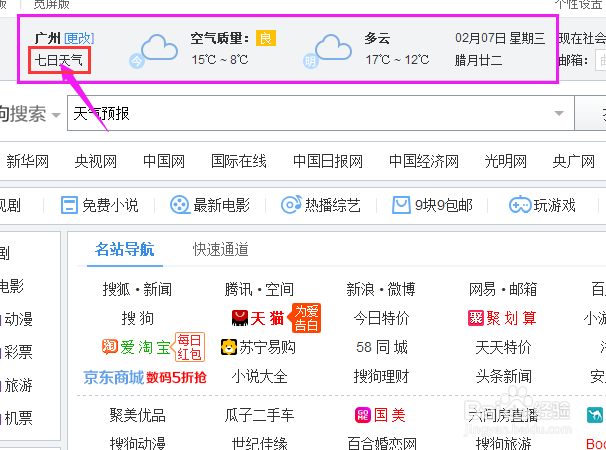The height and width of the screenshot is (450, 606).
Task: Open 央视网 link
Action: click(x=95, y=162)
